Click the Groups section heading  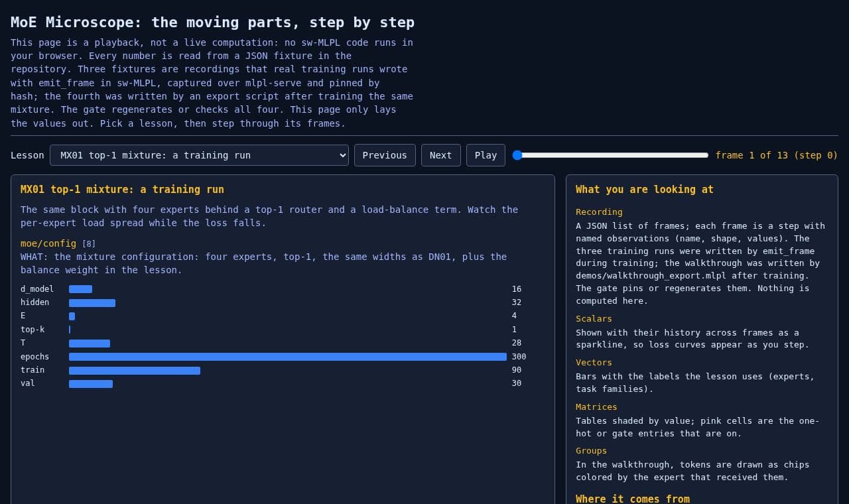[x=591, y=451]
